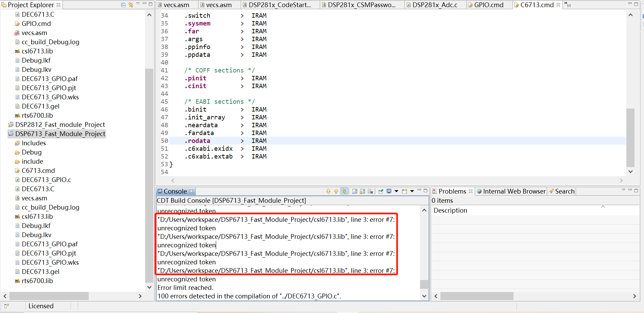Click the editor scroll-down arrow

(630, 171)
